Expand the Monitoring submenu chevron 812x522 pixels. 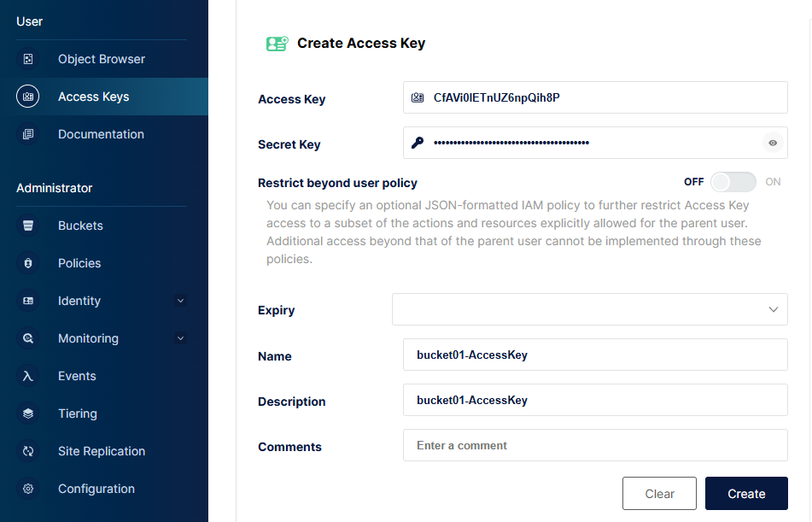tap(180, 338)
